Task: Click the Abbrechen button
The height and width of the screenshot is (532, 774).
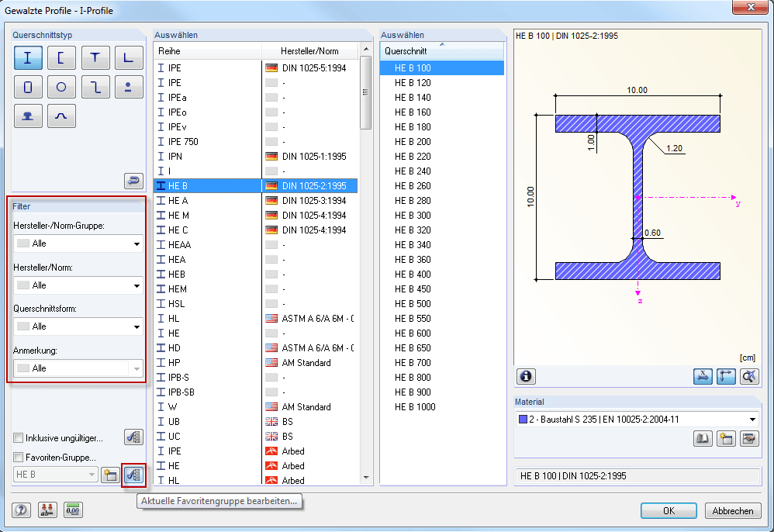Action: coord(733,511)
